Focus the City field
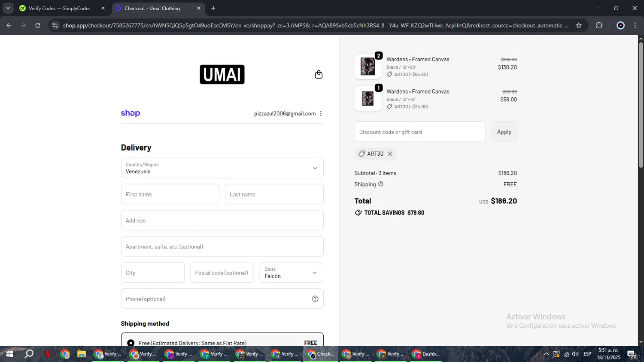This screenshot has height=362, width=644. click(153, 273)
